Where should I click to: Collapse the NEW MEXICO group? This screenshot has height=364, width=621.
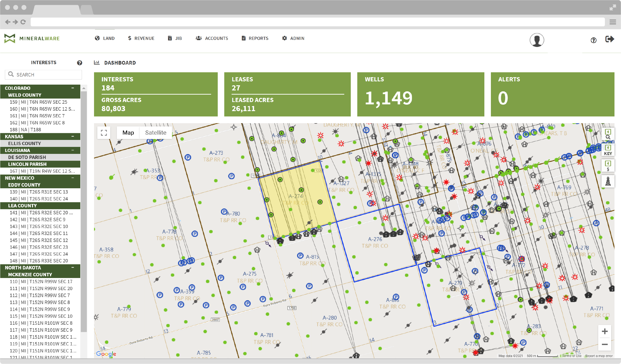pyautogui.click(x=73, y=178)
